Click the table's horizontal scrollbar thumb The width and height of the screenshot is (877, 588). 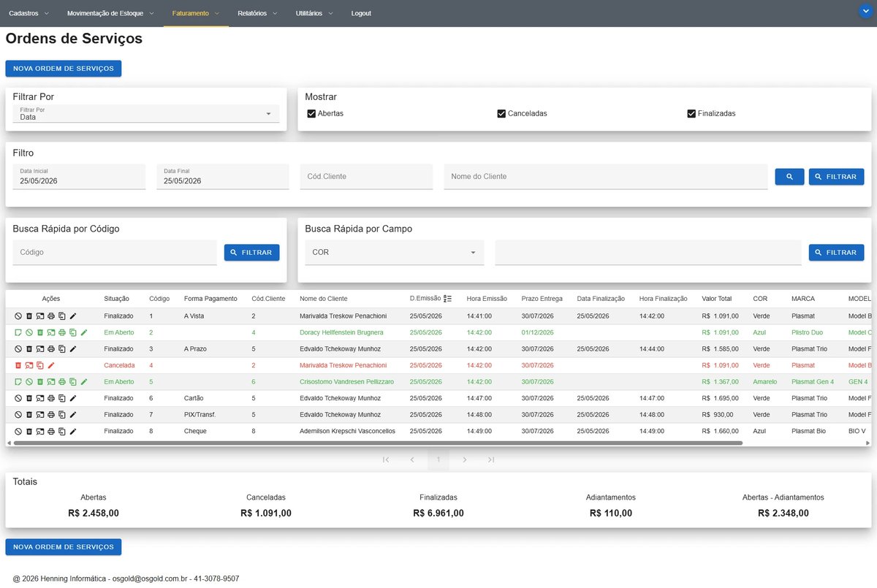[x=378, y=443]
